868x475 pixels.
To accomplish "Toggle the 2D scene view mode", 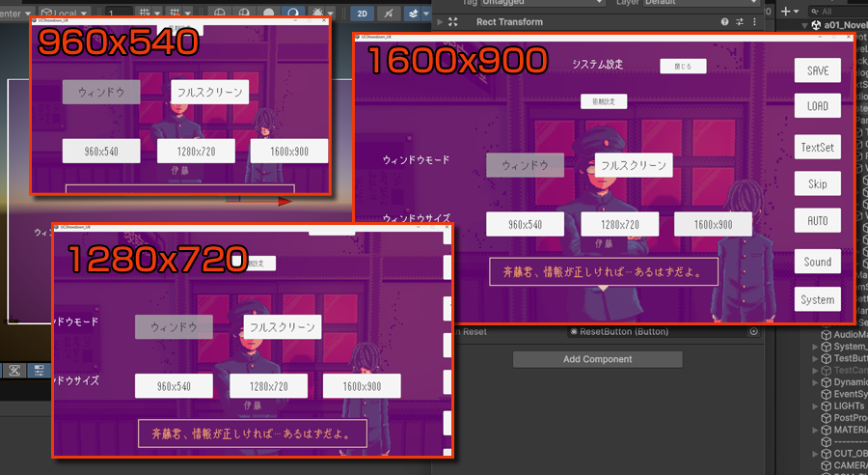I will click(x=363, y=14).
